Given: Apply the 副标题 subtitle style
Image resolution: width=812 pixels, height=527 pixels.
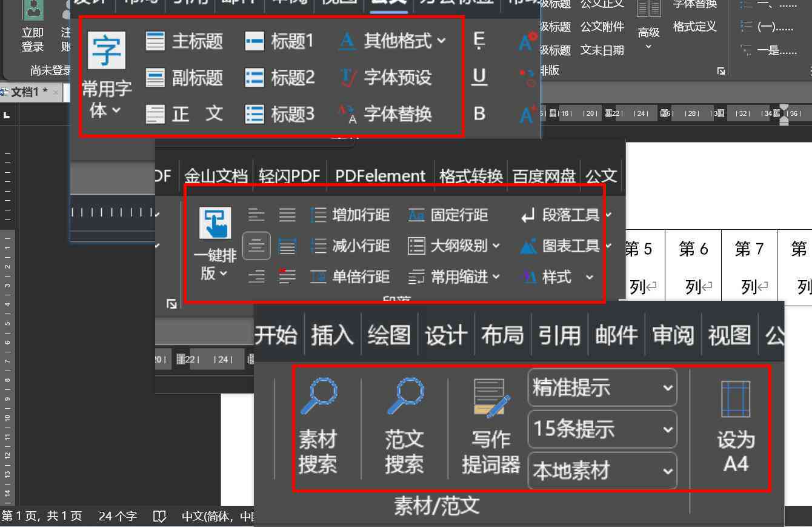Looking at the screenshot, I should (184, 78).
